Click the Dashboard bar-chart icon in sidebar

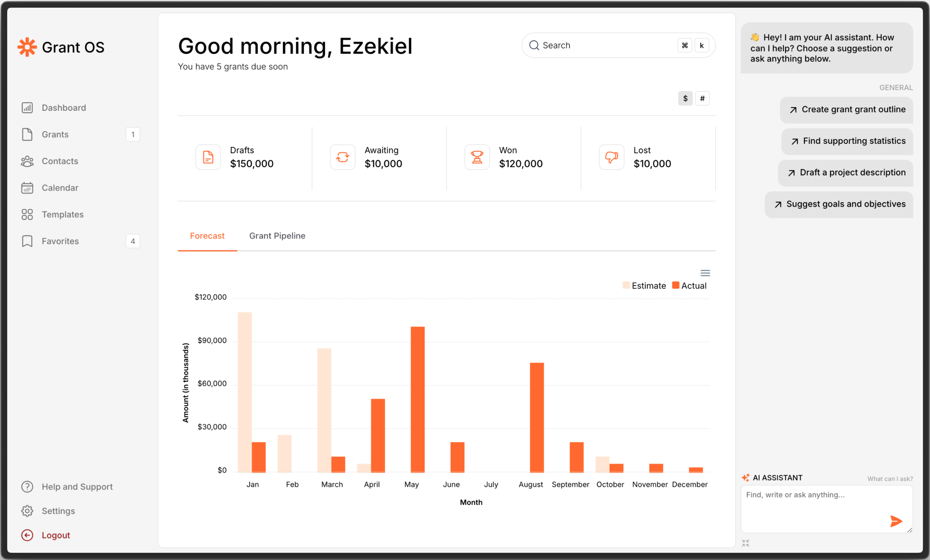coord(27,108)
